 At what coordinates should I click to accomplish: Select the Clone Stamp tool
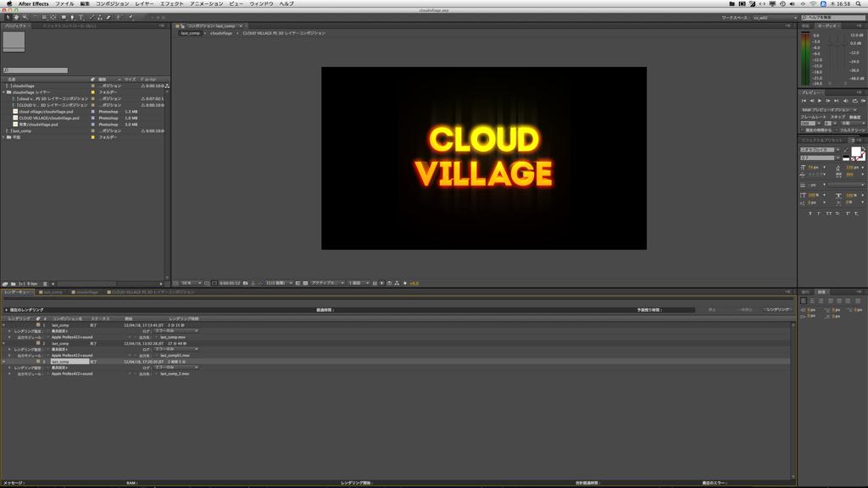pos(100,17)
